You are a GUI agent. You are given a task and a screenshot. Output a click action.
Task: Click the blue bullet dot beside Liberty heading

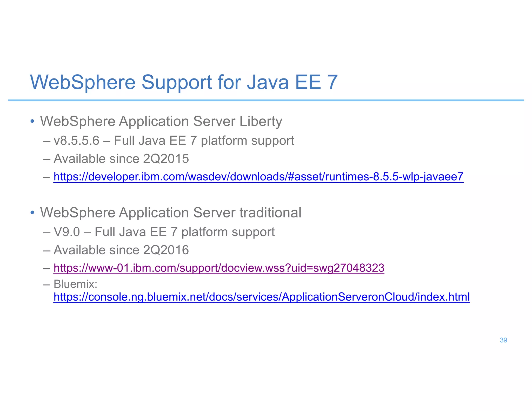point(32,121)
